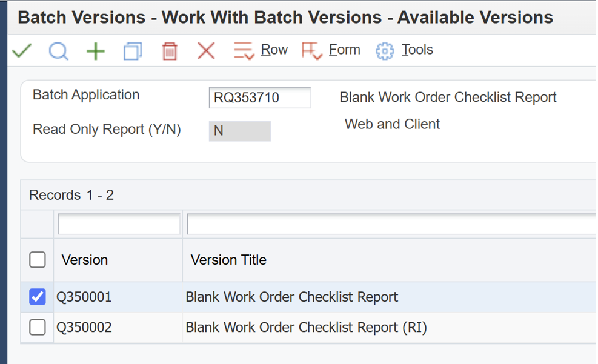
Task: Click the Find magnifier icon
Action: [59, 51]
